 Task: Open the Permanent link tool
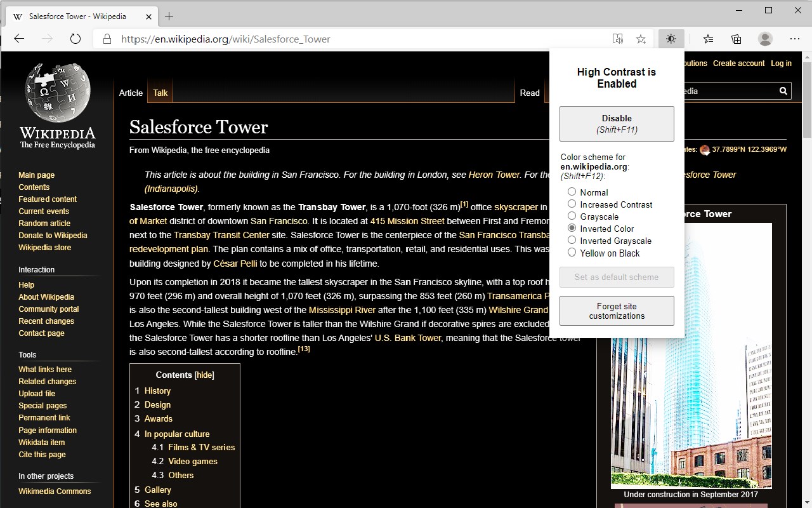44,418
